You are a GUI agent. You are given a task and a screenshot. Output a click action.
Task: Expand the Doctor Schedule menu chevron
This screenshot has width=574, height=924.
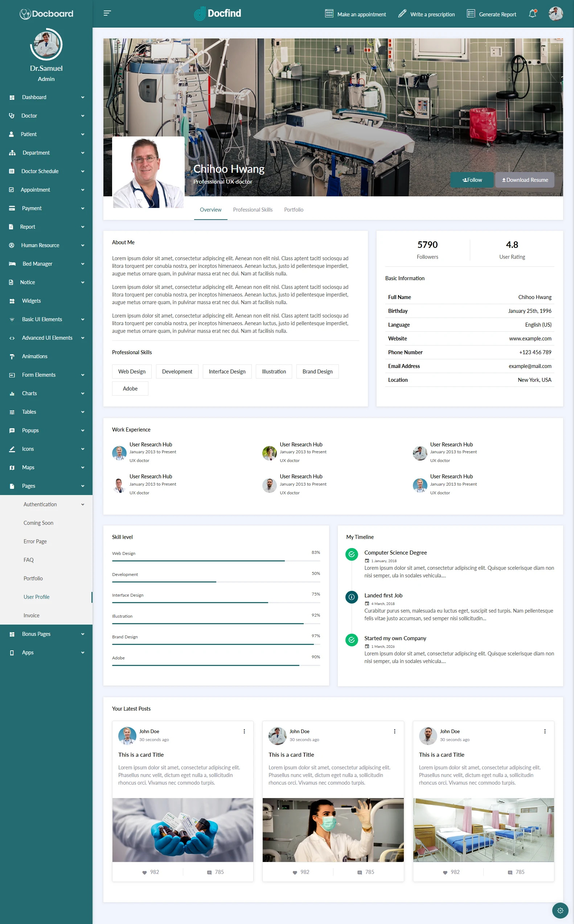tap(83, 172)
